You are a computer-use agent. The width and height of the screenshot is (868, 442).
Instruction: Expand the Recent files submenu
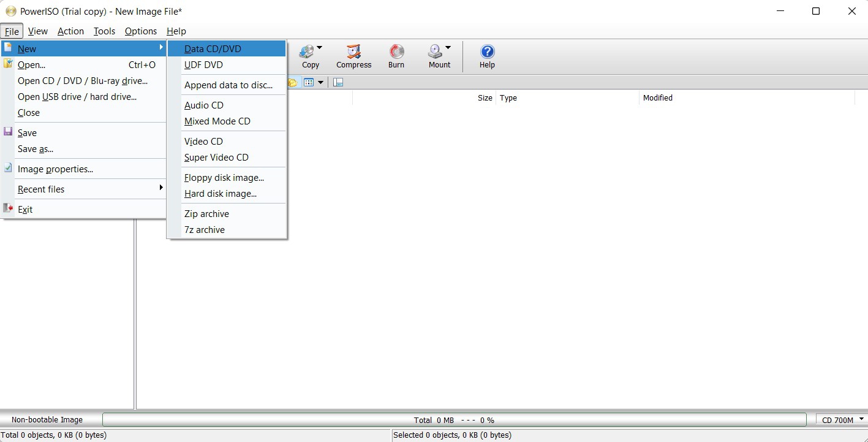pos(84,189)
